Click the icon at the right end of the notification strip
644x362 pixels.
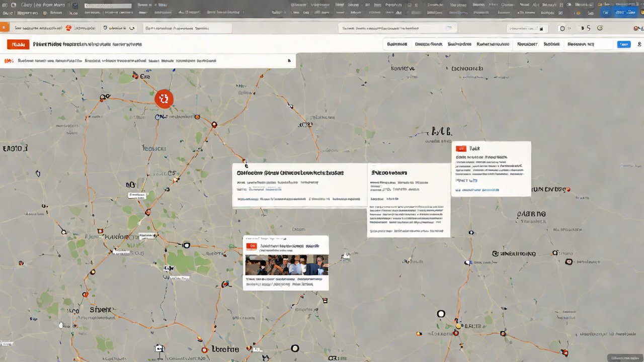[289, 60]
